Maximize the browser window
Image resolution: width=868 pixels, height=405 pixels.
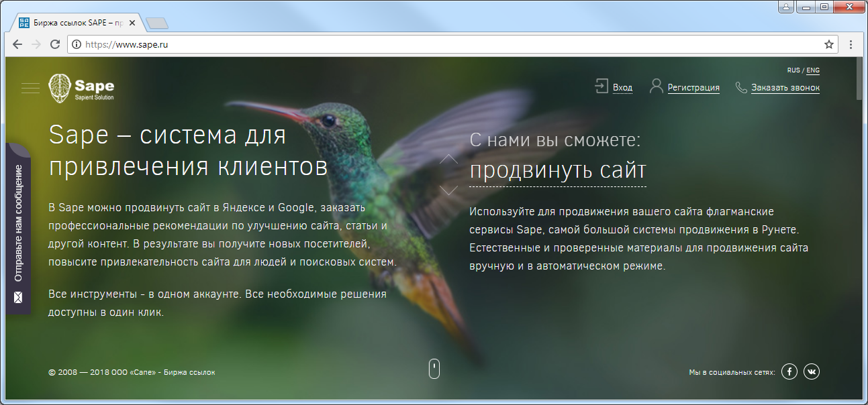coord(824,7)
